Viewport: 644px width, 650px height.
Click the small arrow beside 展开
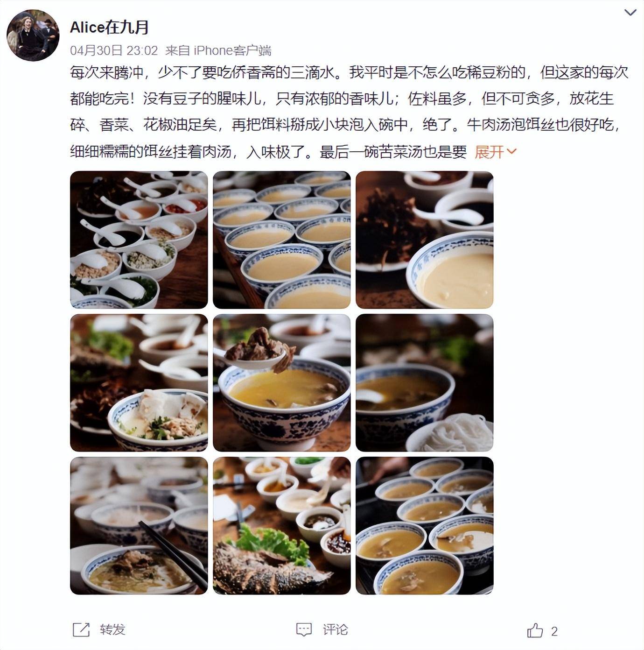click(511, 151)
